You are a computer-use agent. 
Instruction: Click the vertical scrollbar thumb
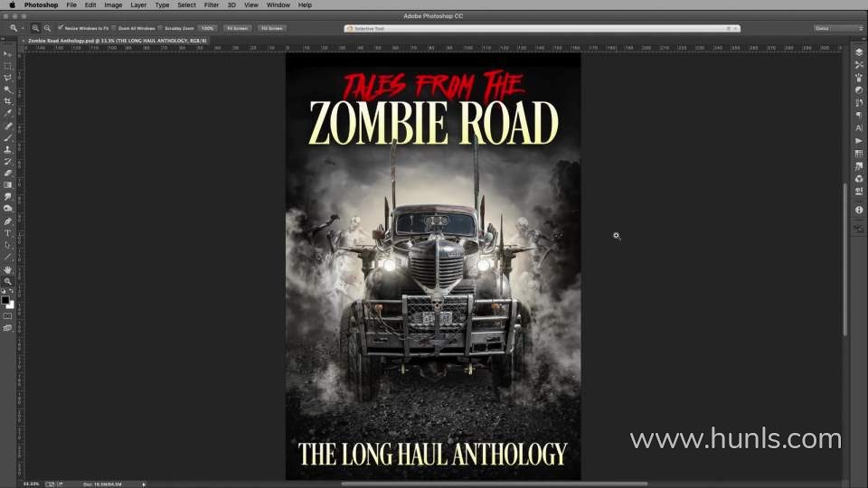tap(844, 259)
